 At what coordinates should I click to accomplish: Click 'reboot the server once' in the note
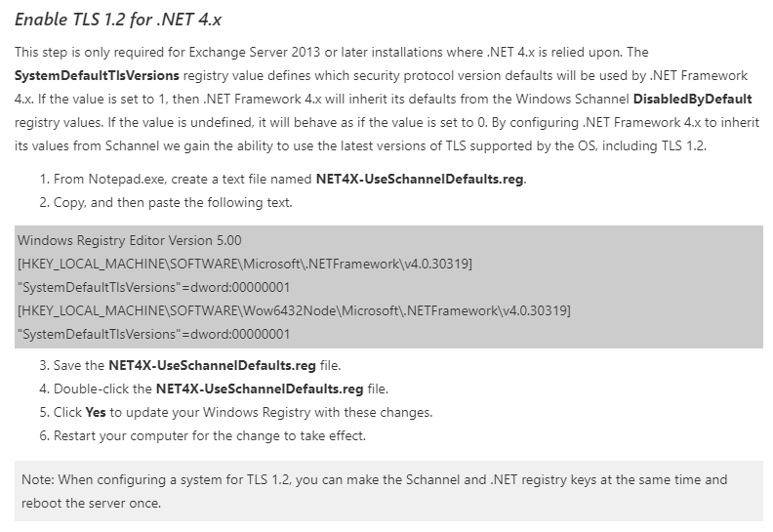point(91,504)
